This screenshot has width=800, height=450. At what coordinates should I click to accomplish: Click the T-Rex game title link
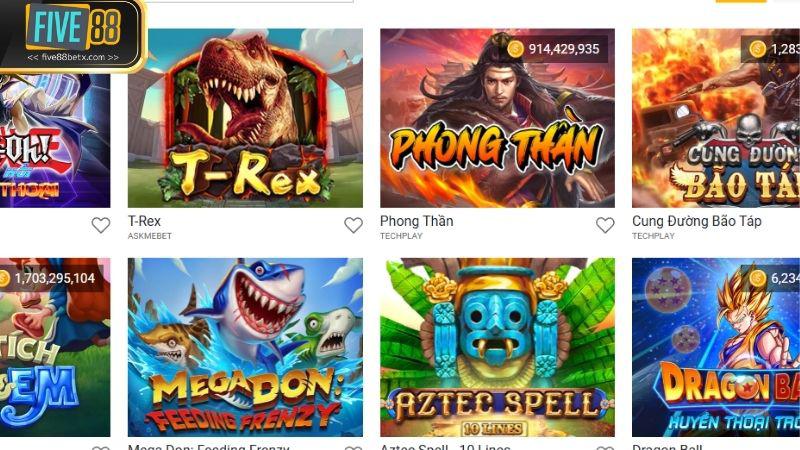[x=144, y=221]
